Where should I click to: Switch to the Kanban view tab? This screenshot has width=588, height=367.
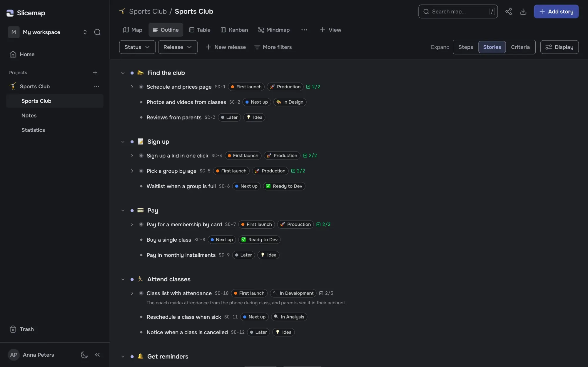[234, 30]
